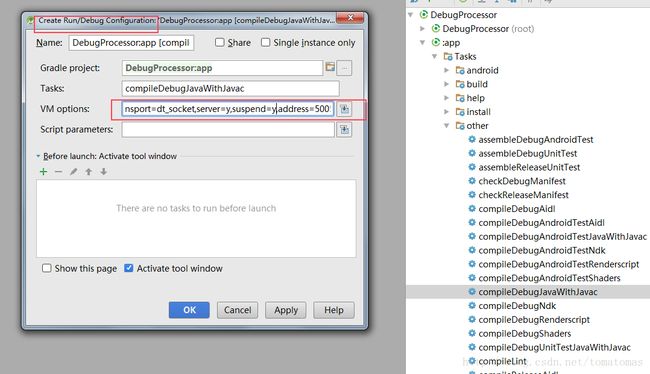The image size is (650, 374).
Task: Confirm dialog with OK button
Action: pos(189,310)
